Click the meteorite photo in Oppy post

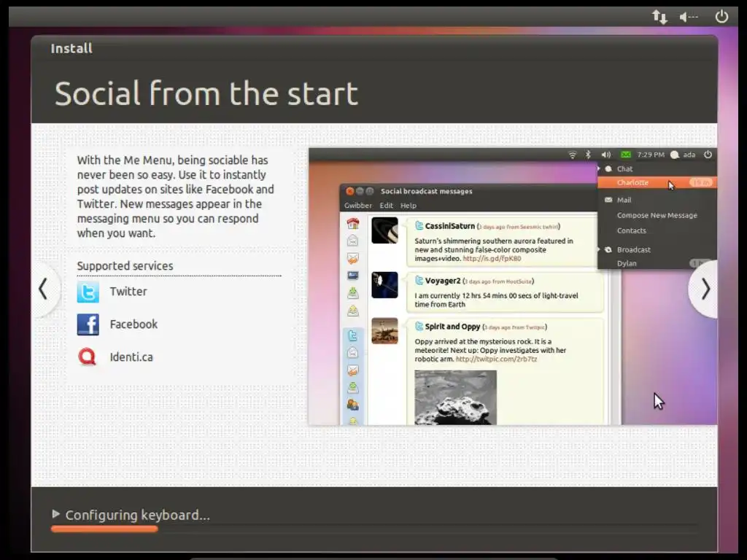[x=455, y=397]
